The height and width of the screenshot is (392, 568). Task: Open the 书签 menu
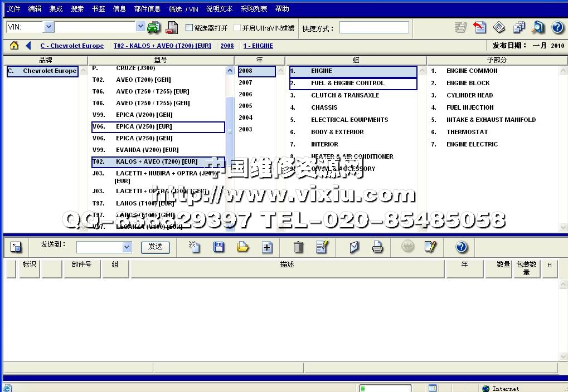[x=98, y=9]
